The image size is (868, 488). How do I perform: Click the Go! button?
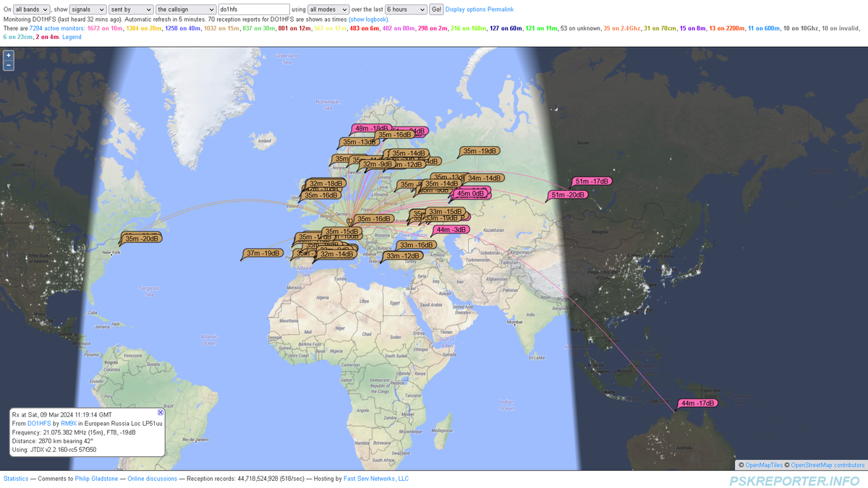(436, 9)
